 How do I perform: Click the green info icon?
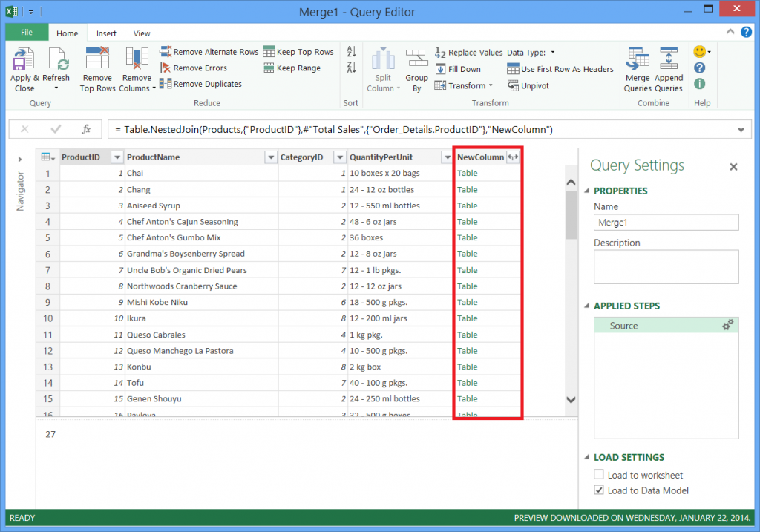point(699,84)
